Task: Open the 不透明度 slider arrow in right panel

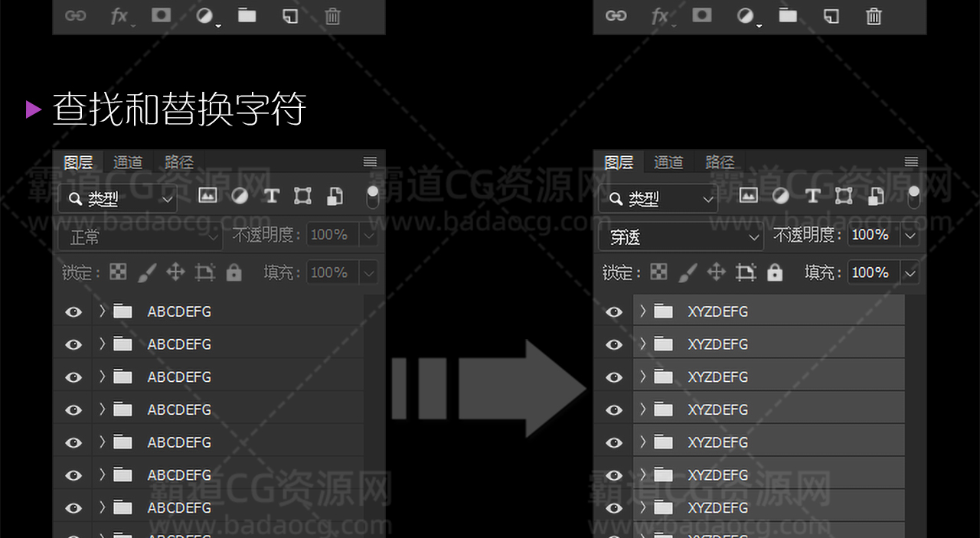Action: (x=910, y=236)
